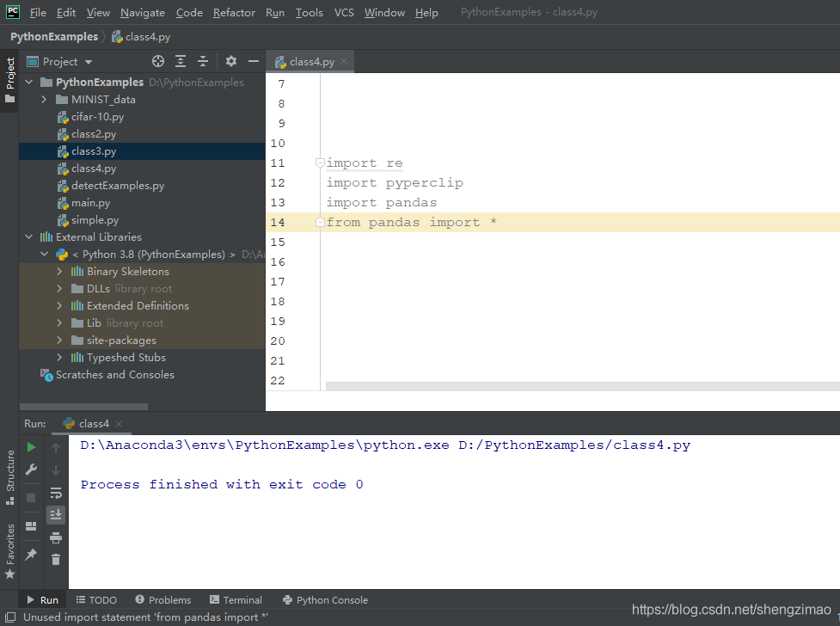Expand the MINIST_data folder
Image resolution: width=840 pixels, height=626 pixels.
[x=45, y=99]
